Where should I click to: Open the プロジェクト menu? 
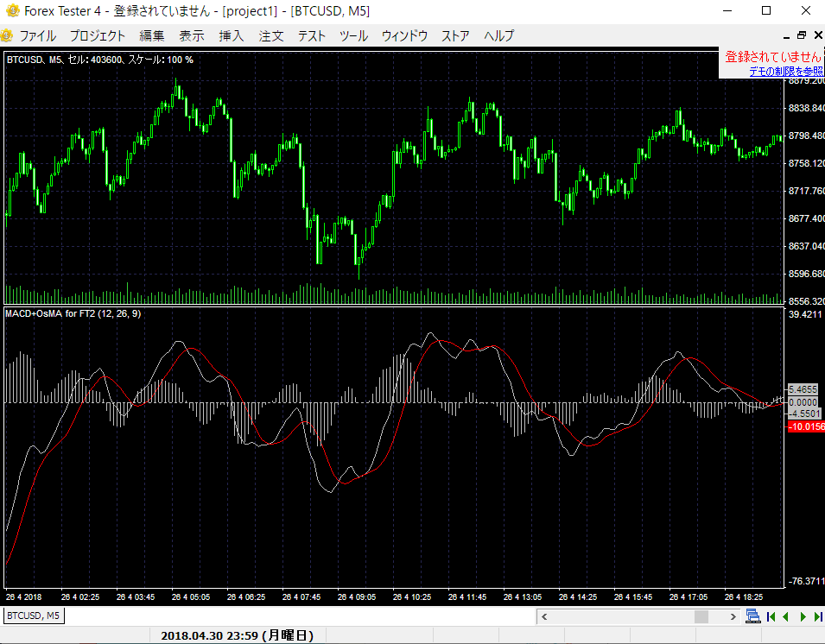(x=98, y=35)
